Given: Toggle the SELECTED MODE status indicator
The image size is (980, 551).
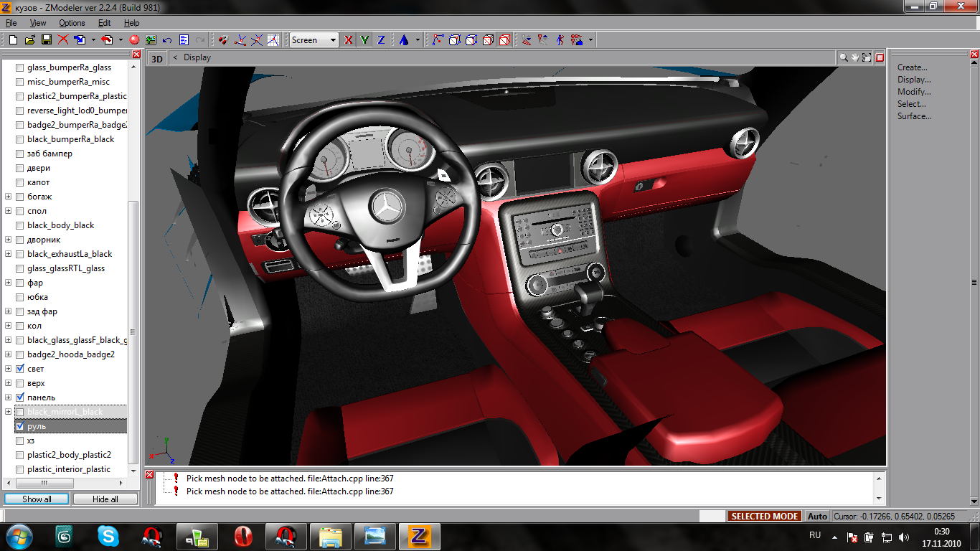Looking at the screenshot, I should (765, 516).
